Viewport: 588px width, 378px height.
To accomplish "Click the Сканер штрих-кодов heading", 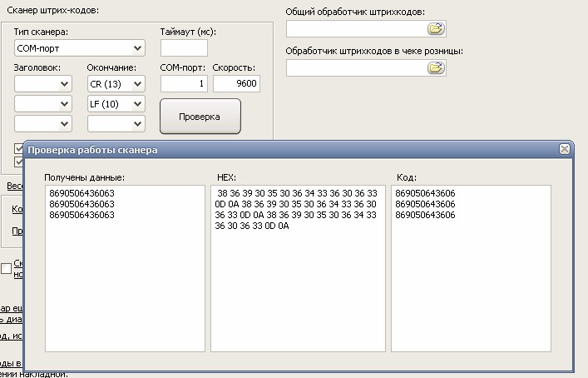I will (x=53, y=11).
